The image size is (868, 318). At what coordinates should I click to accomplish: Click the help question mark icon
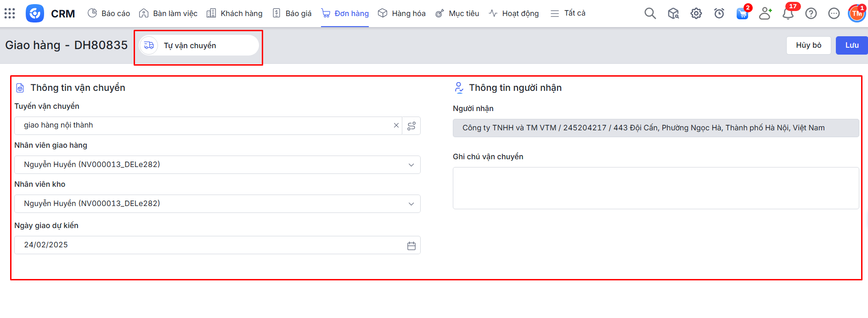click(811, 13)
